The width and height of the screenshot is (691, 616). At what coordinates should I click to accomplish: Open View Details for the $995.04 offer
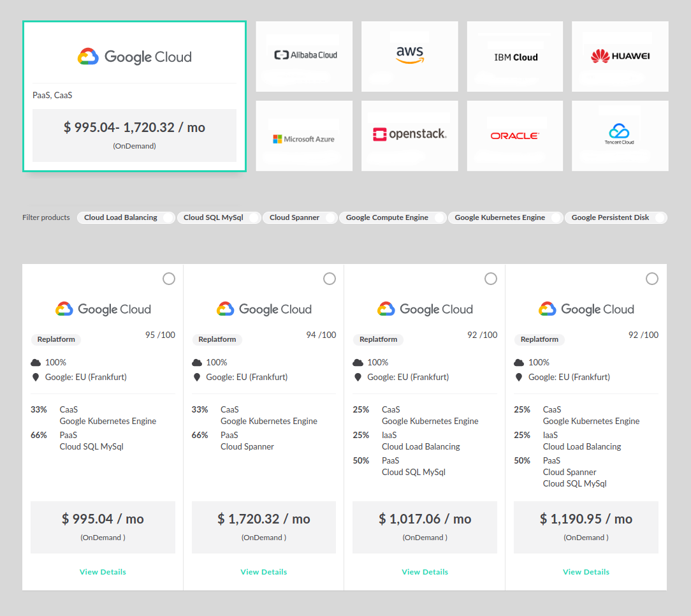(103, 572)
